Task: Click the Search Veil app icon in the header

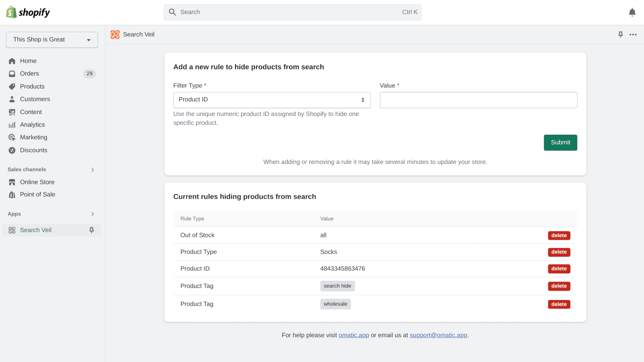Action: [x=115, y=35]
